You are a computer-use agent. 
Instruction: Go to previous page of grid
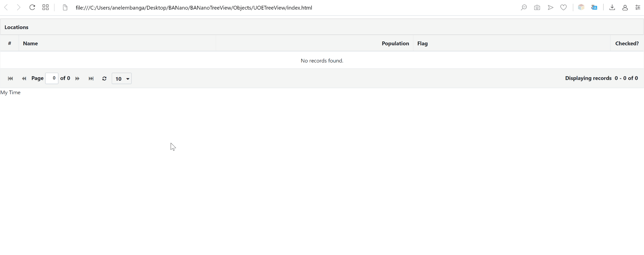tap(24, 78)
